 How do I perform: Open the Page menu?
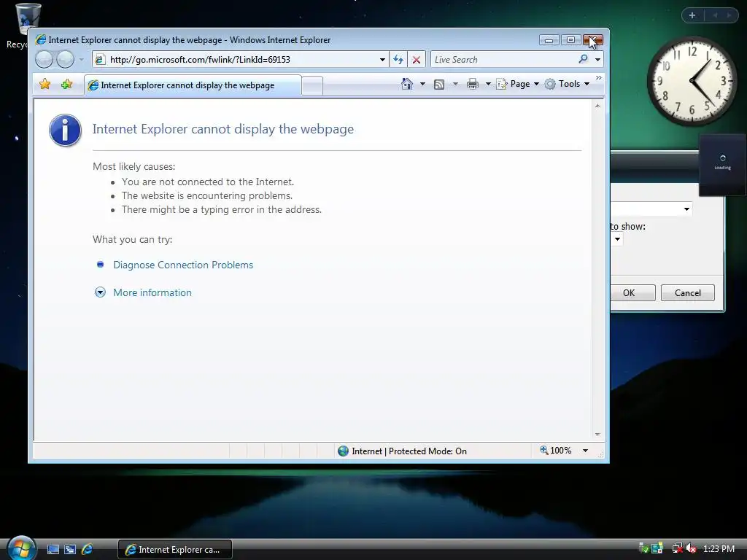point(518,84)
